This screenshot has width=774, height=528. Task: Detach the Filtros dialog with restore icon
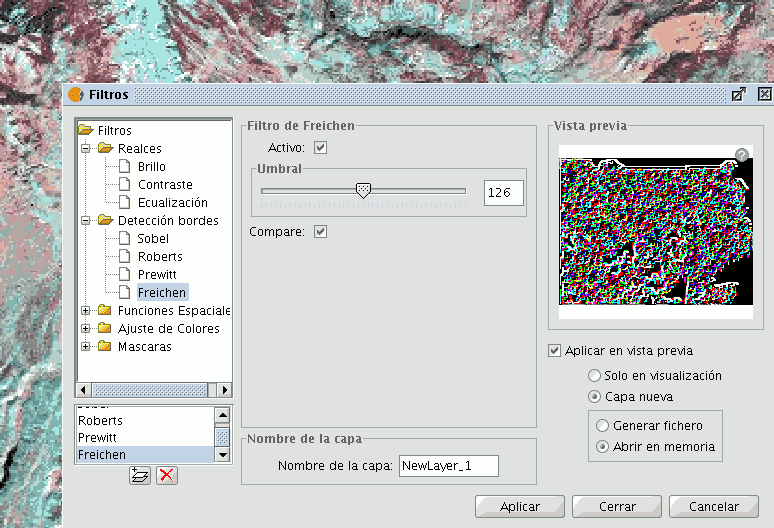(738, 94)
